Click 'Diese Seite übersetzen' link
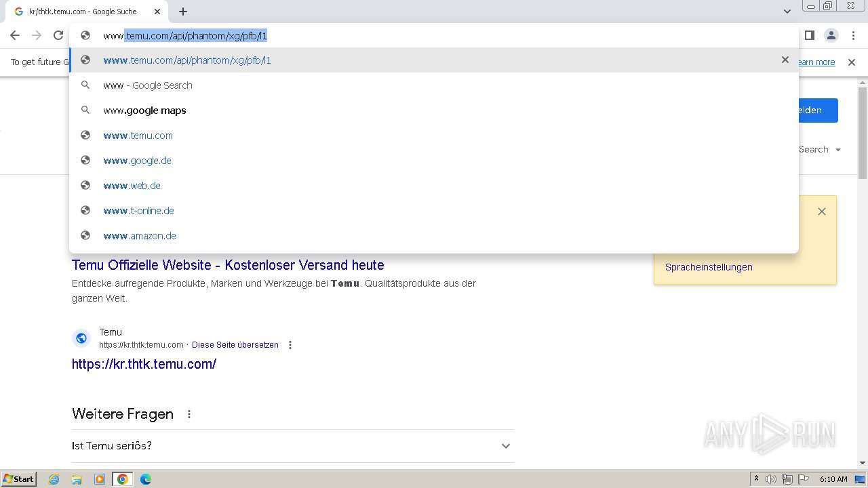868x488 pixels. click(235, 345)
